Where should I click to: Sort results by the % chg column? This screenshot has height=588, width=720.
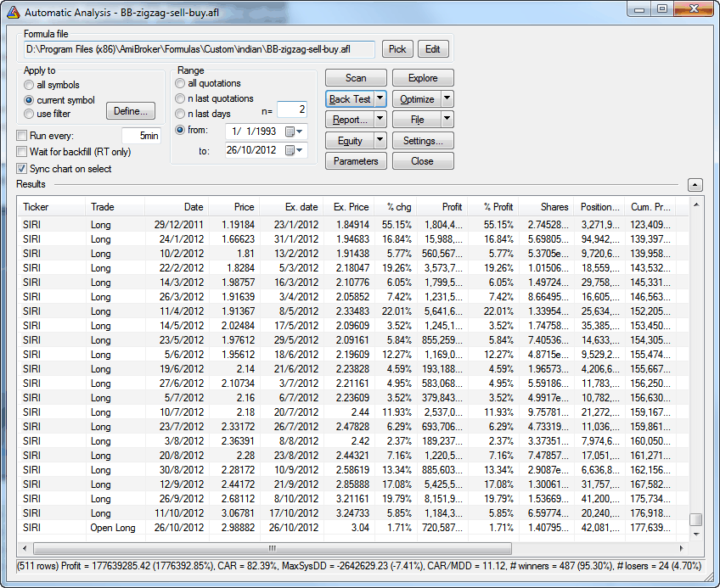pyautogui.click(x=396, y=207)
